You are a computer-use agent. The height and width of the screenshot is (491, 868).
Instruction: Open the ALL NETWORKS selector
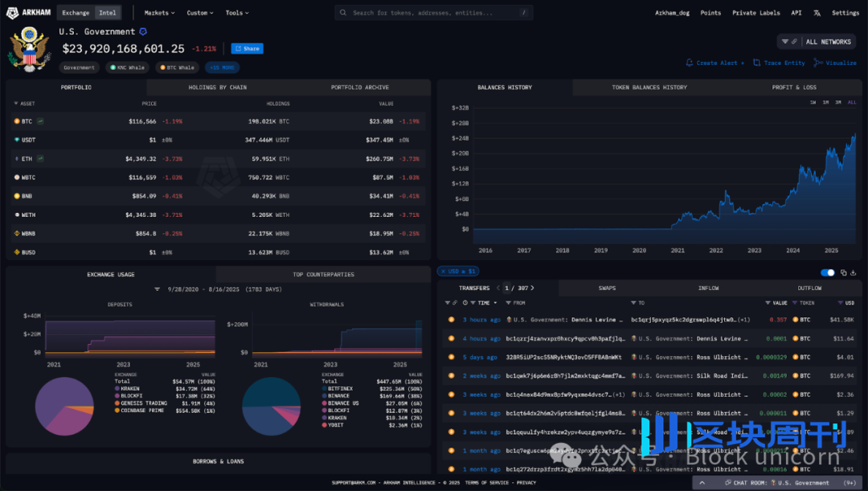pyautogui.click(x=817, y=42)
